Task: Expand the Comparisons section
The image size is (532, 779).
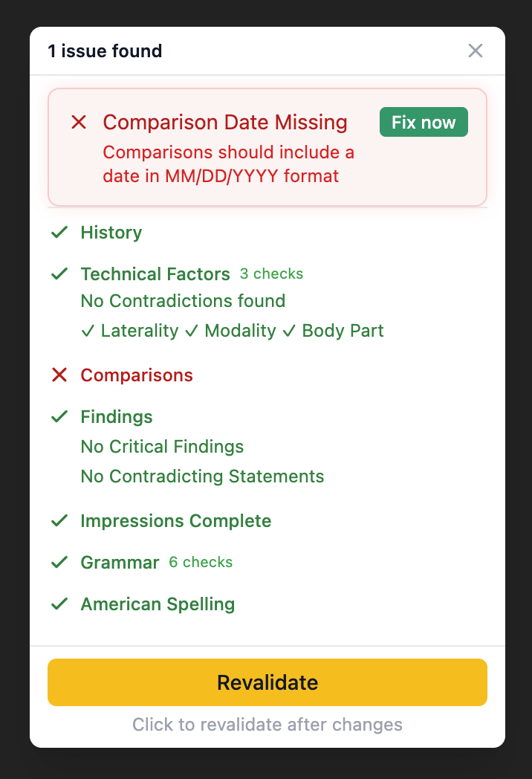Action: pyautogui.click(x=137, y=375)
